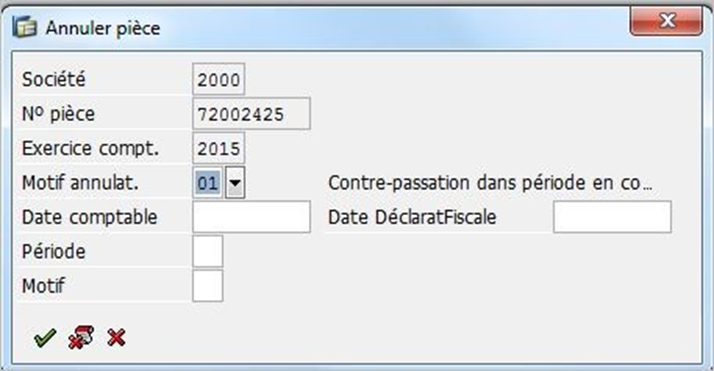Cancel the dialog with the red X icon
Viewport: 714px width, 371px height.
click(x=116, y=338)
